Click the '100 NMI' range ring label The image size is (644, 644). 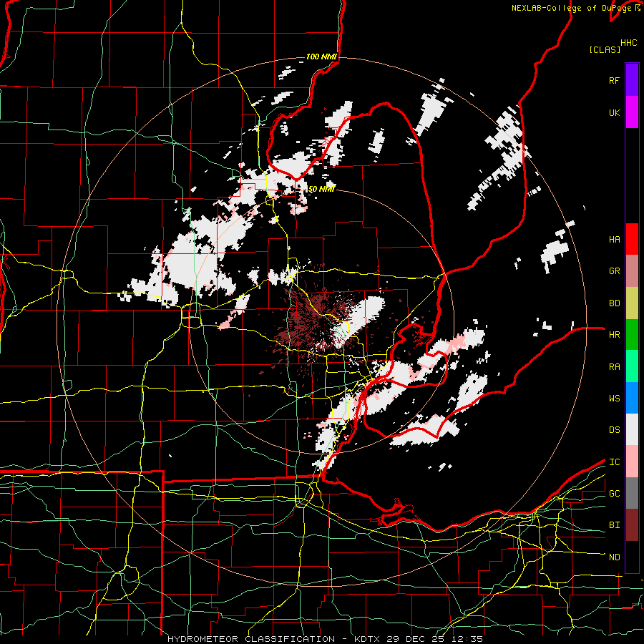[x=321, y=57]
